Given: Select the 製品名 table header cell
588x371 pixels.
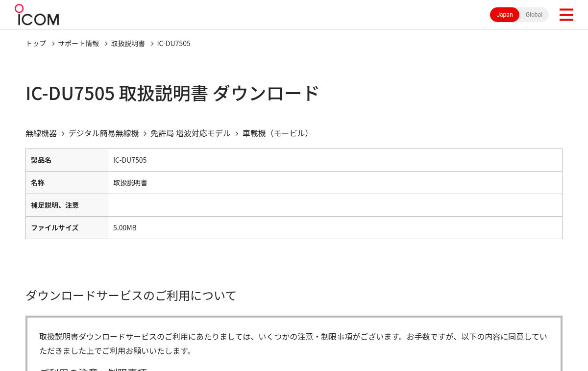Looking at the screenshot, I should click(x=67, y=160).
